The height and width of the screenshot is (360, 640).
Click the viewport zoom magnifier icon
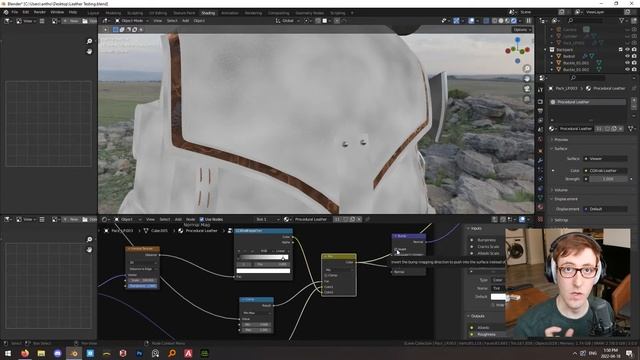pos(527,68)
